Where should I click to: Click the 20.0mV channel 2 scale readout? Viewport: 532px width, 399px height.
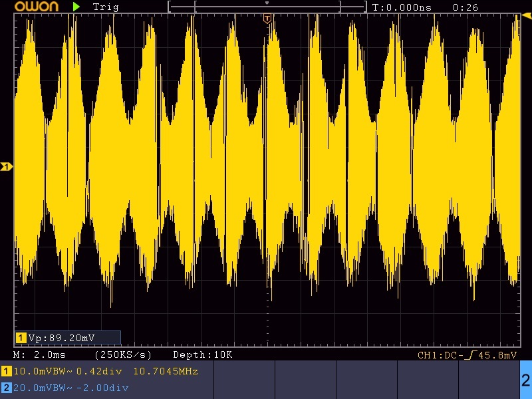pos(40,388)
